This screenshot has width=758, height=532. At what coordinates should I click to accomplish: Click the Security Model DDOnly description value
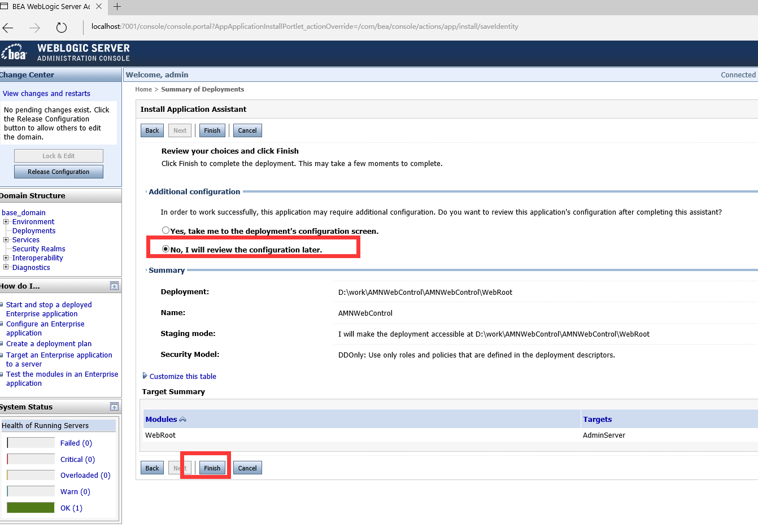pos(476,355)
